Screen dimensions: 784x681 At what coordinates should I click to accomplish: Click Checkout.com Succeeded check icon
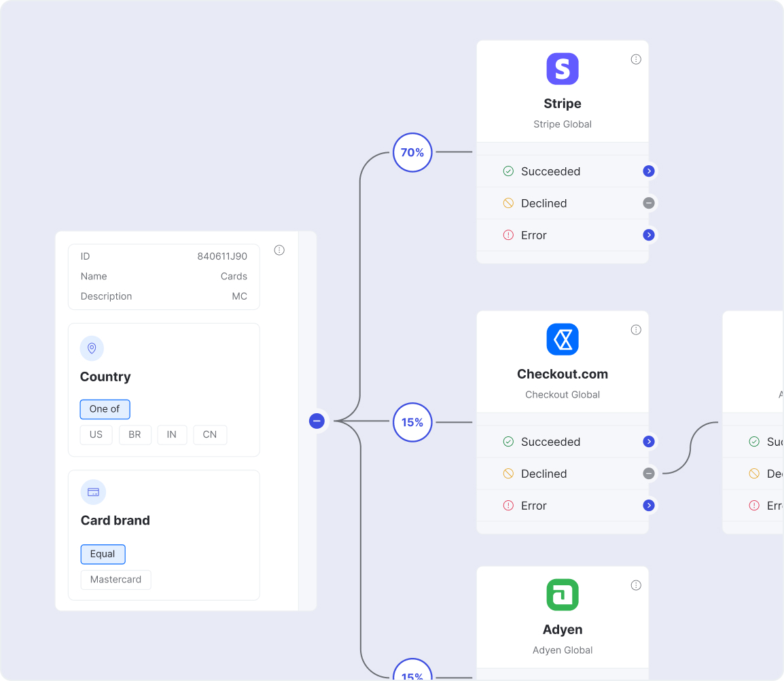tap(508, 441)
